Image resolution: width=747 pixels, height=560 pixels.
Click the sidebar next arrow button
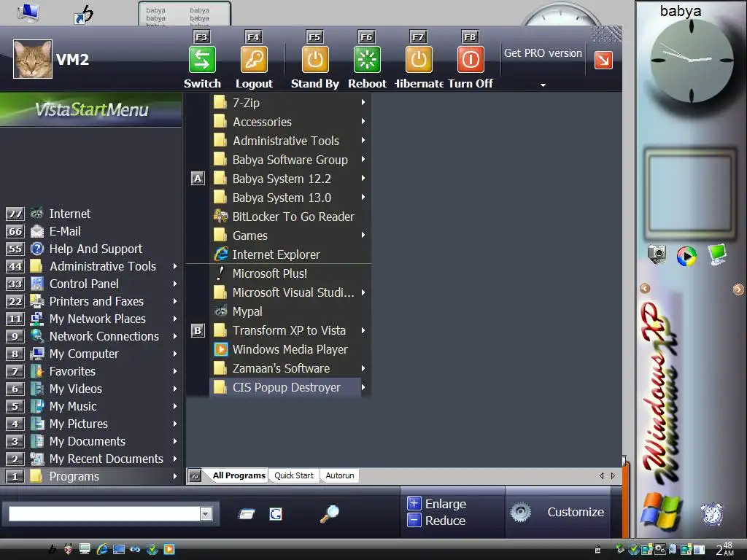coord(738,289)
